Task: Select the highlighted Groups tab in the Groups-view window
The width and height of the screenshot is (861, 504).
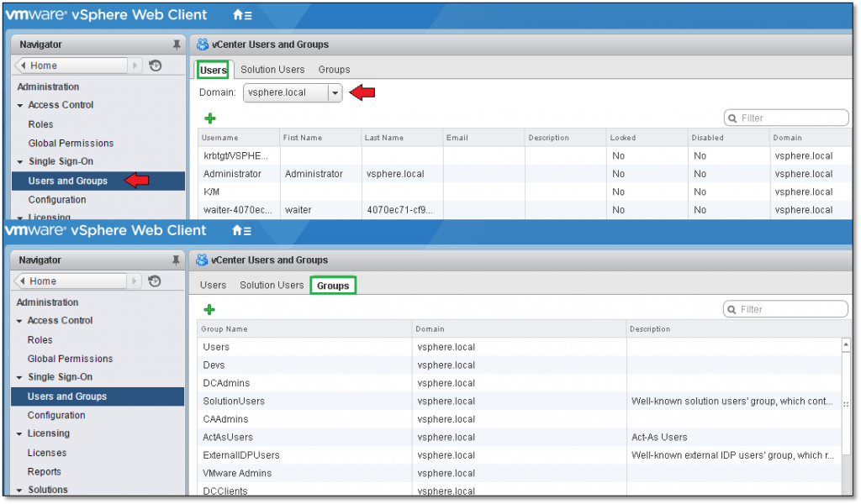Action: (x=333, y=285)
